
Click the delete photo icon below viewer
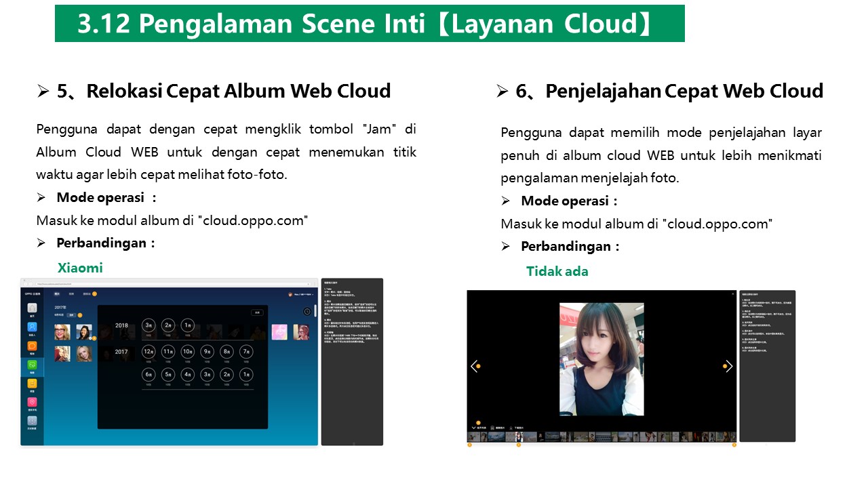tap(493, 428)
